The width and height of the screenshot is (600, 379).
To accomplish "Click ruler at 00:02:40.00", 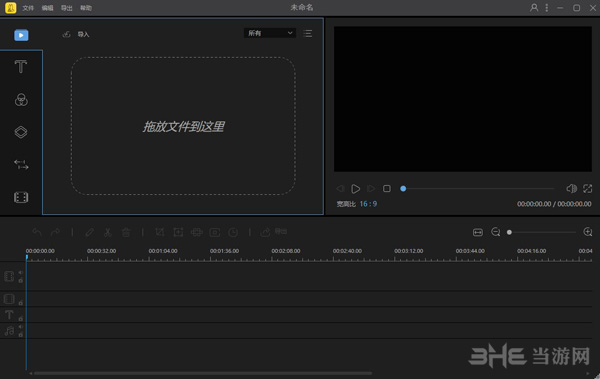I will point(347,251).
